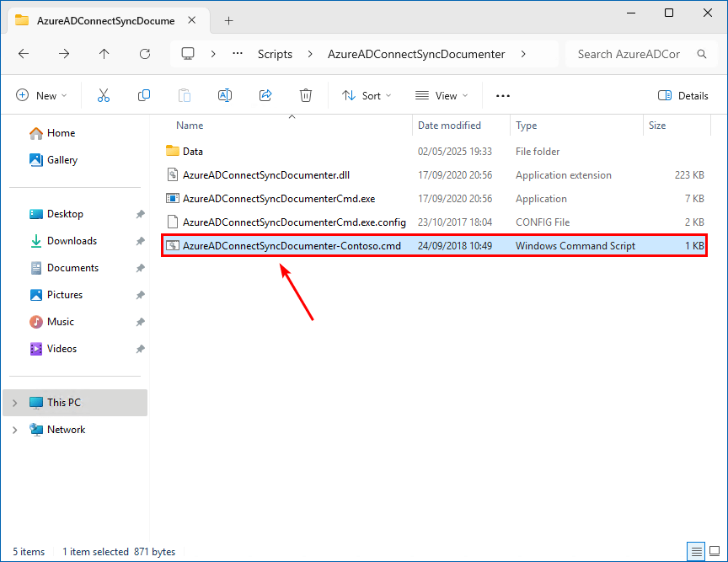Open the Sort dropdown menu

(367, 96)
